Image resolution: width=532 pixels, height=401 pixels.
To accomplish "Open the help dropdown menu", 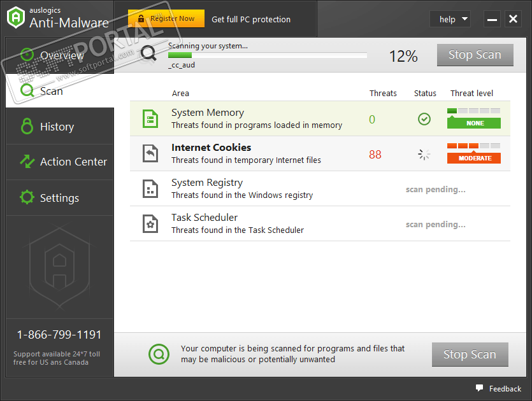I will point(450,19).
